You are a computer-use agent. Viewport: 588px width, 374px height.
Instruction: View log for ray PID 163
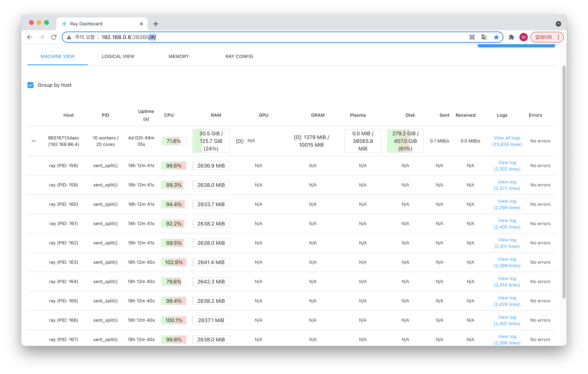[507, 262]
